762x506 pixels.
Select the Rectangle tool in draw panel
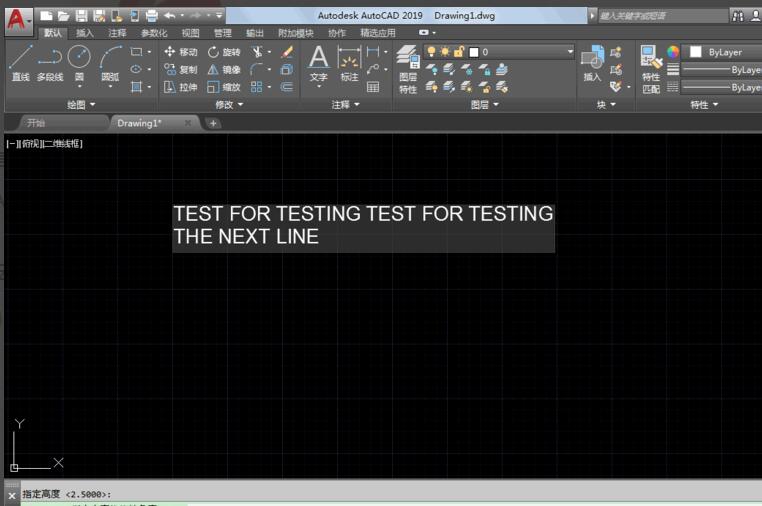point(137,52)
